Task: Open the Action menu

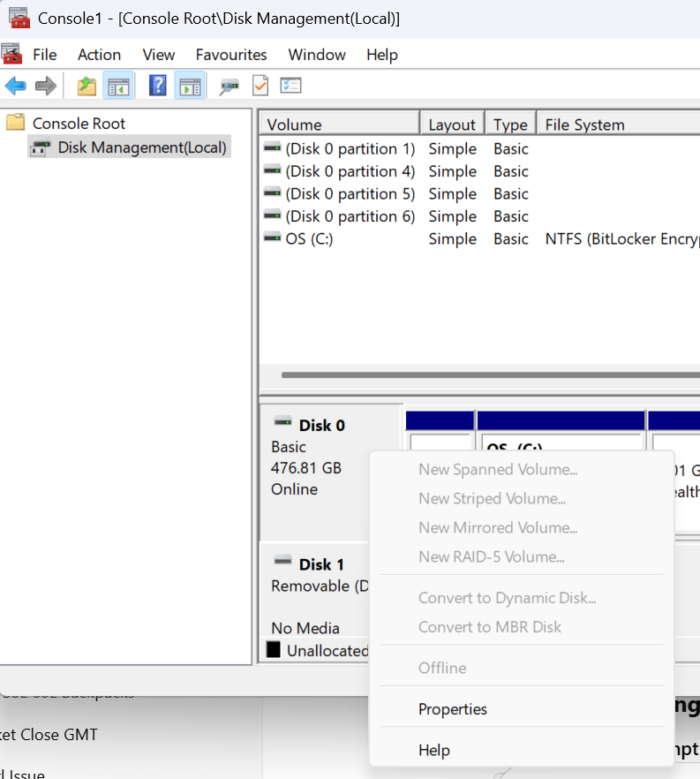Action: click(x=99, y=55)
